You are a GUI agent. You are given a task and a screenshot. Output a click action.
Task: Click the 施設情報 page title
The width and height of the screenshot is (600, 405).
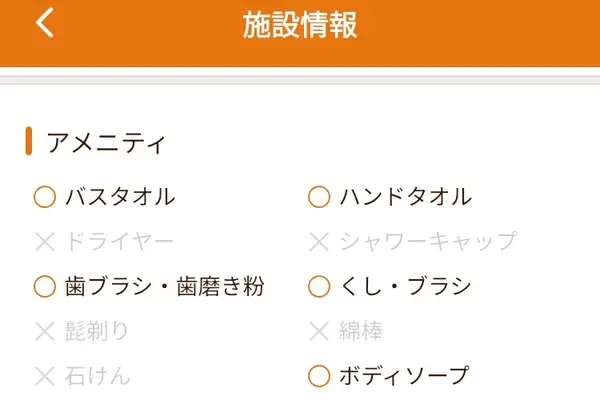(300, 26)
